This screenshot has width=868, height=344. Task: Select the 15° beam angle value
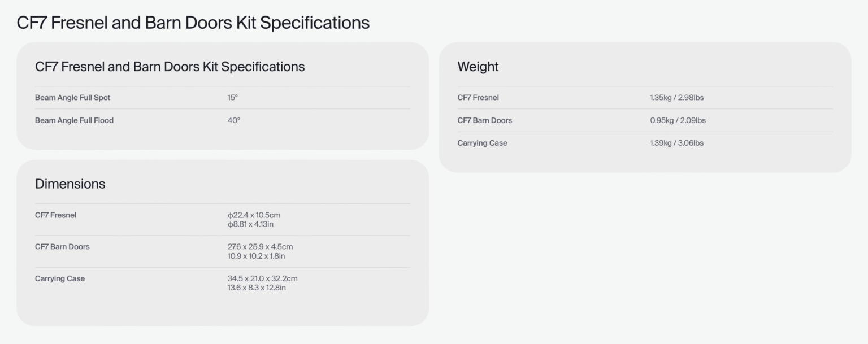[x=233, y=98]
